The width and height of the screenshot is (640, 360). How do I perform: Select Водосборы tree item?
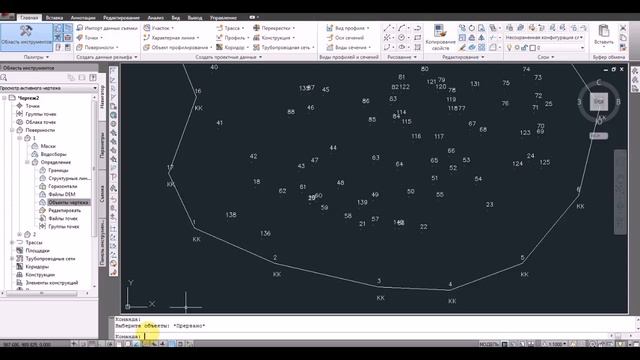53,154
